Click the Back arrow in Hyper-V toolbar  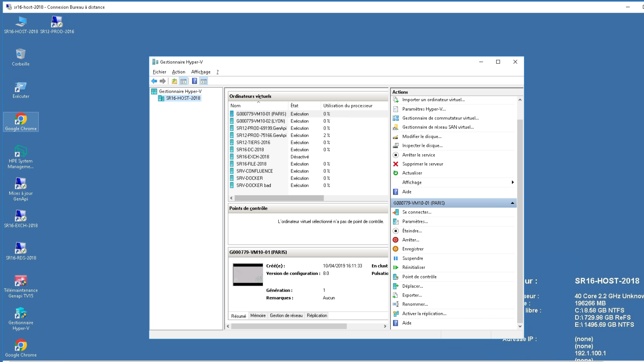click(154, 81)
